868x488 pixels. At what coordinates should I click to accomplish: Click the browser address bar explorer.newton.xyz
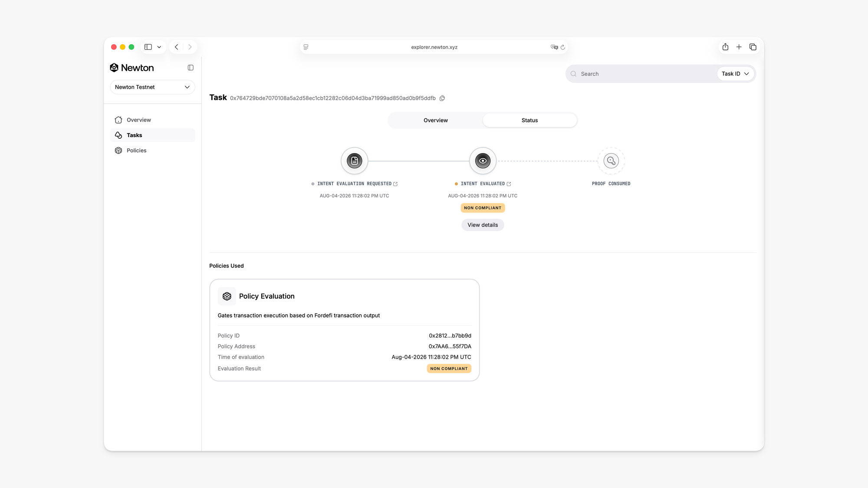pos(434,47)
